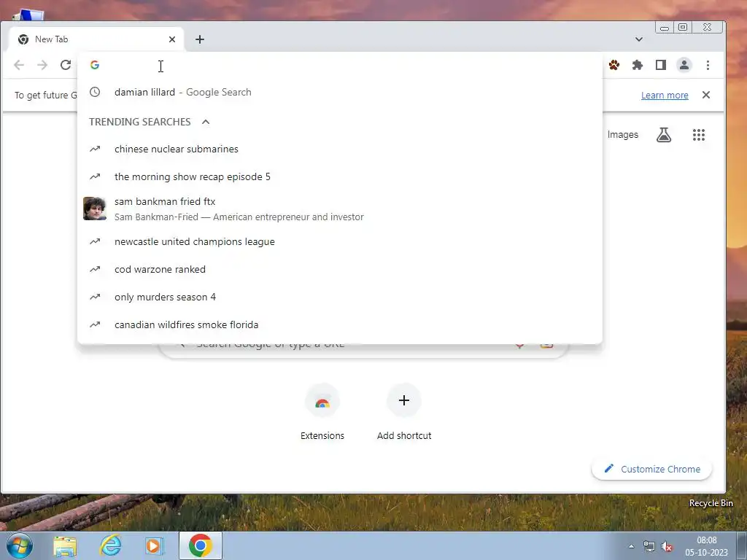
Task: Open Windows Explorer from taskbar
Action: pos(65,546)
